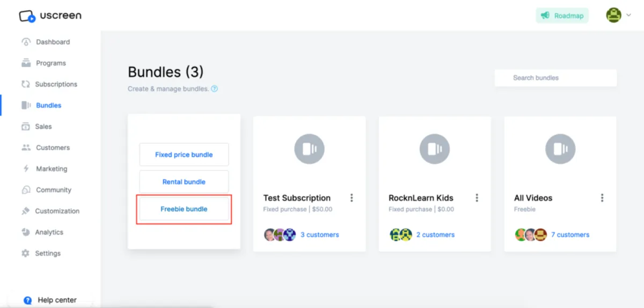Screen dimensions: 644x308
Task: Click the 'Fixed purchase | $50.00' text
Action: tap(298, 209)
